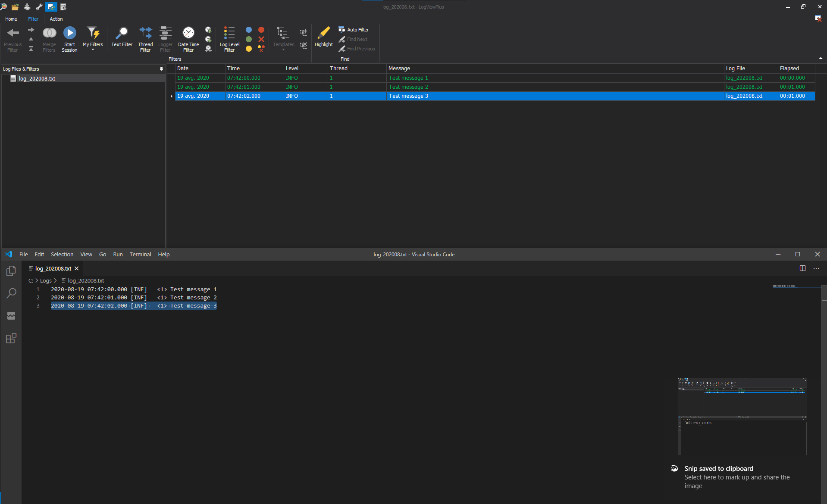The image size is (827, 504).
Task: Click the next filter right-arrow icon
Action: pos(31,30)
